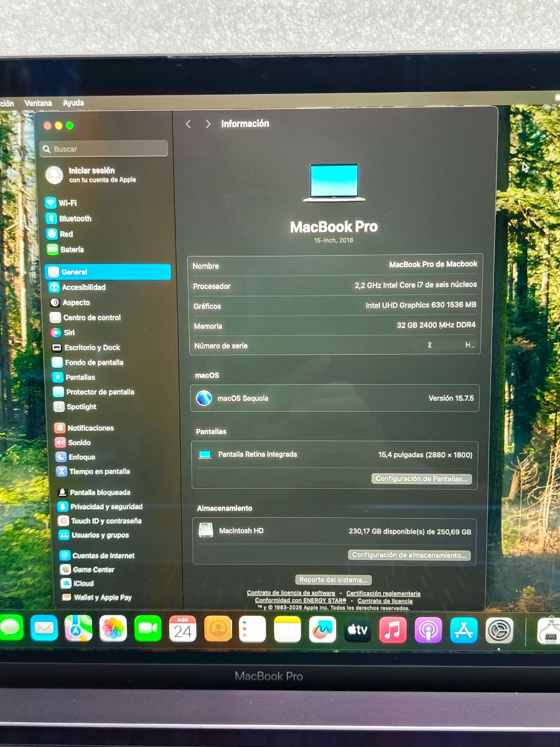This screenshot has height=747, width=560.
Task: Click the Pantalla Retina integrada row
Action: [335, 454]
